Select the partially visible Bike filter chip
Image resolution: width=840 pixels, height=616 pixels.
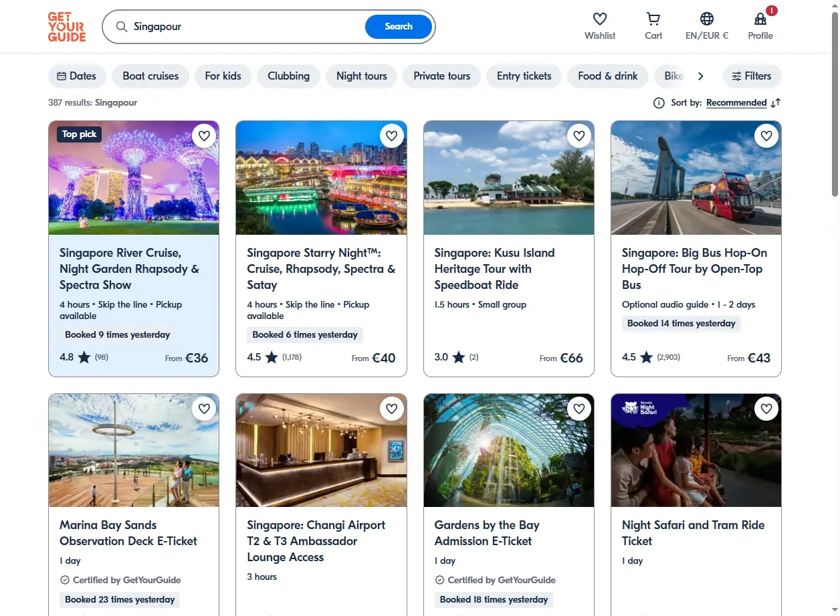click(671, 76)
